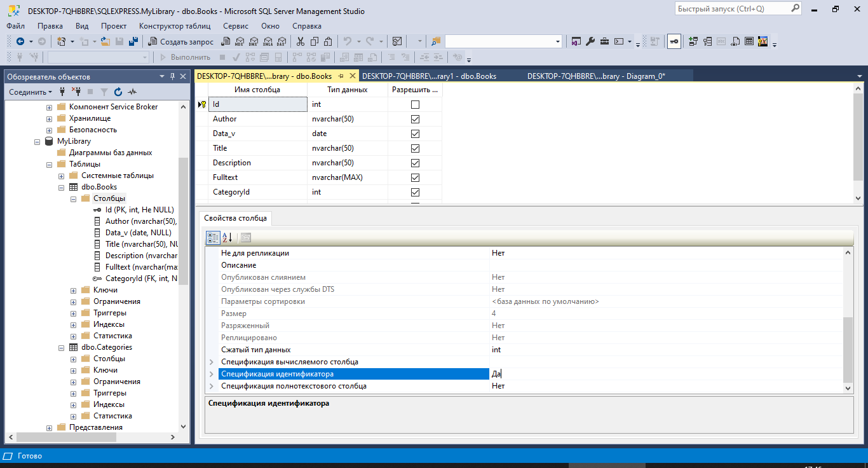Image resolution: width=868 pixels, height=468 pixels.
Task: Click the Navigate Backward arrow icon
Action: pos(20,41)
